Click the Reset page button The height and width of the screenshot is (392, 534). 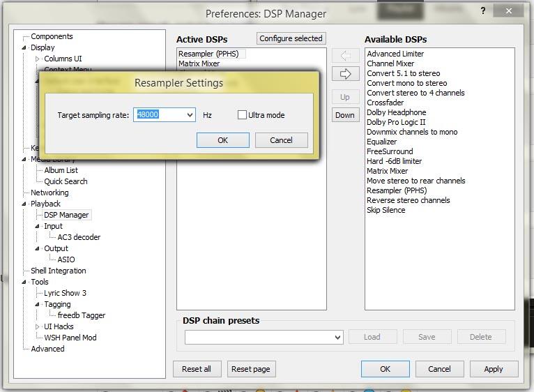250,369
